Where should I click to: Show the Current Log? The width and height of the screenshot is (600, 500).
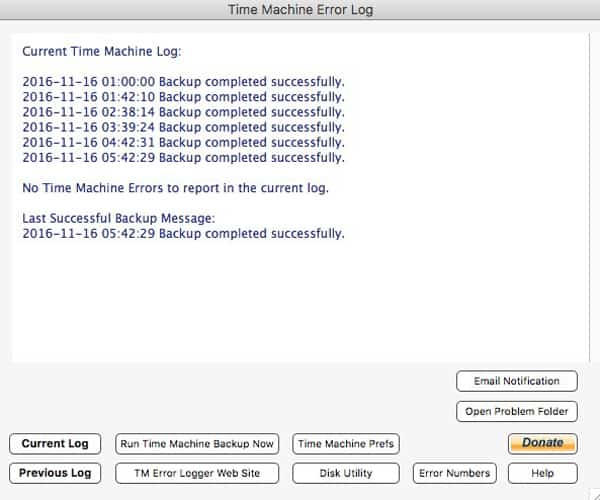point(55,444)
